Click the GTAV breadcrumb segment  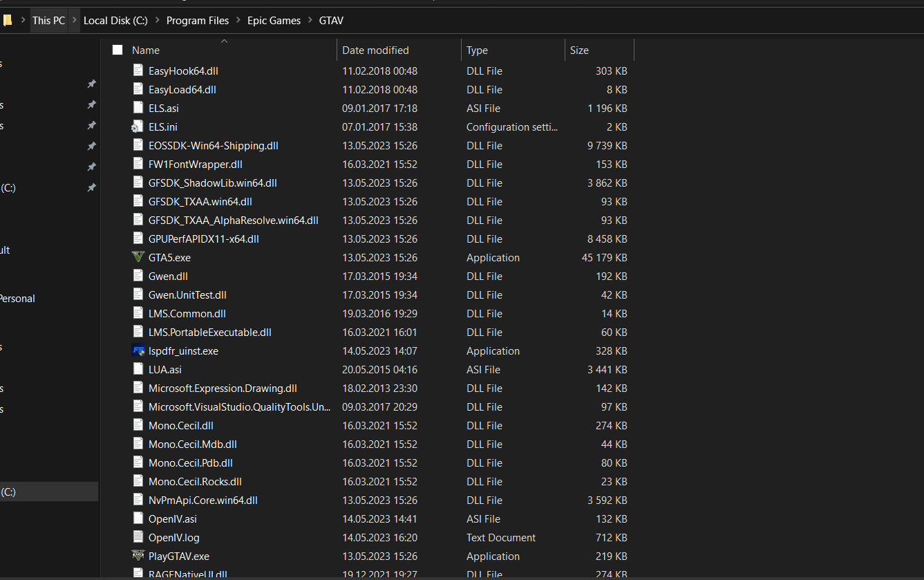[331, 21]
